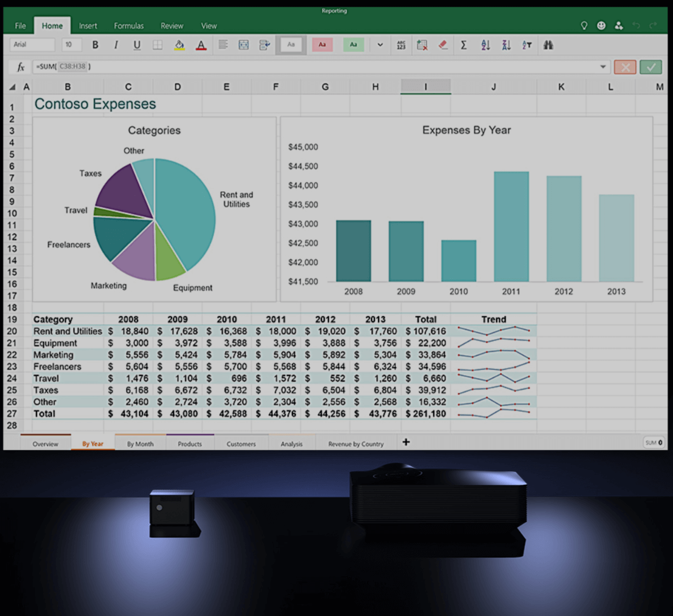Switch to the Overview sheet tab
The image size is (673, 616).
point(45,444)
